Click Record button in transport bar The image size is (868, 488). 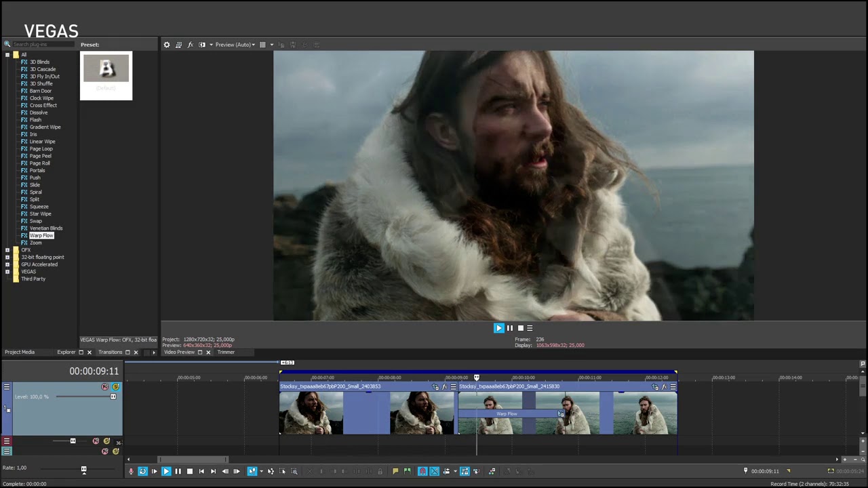click(x=131, y=471)
